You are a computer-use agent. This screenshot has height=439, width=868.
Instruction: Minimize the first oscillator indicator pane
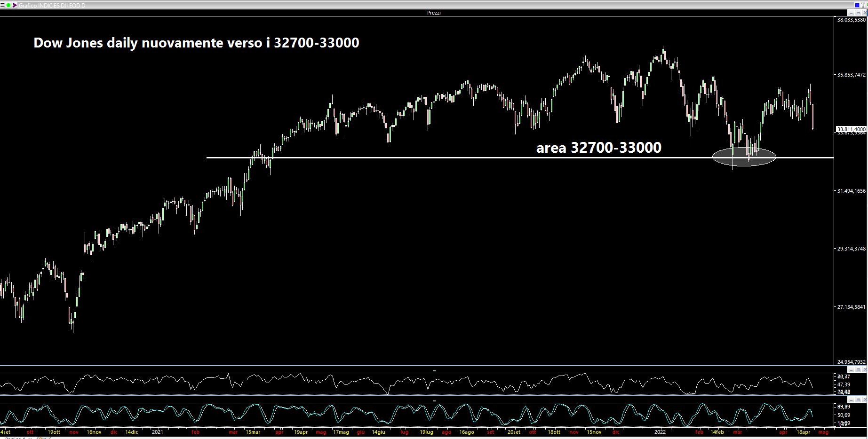851,369
